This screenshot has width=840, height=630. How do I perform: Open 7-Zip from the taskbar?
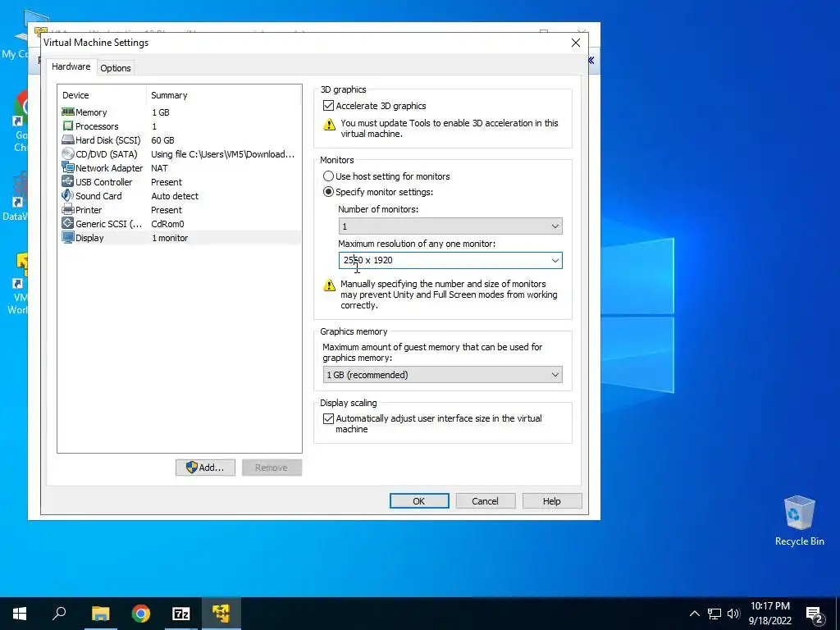click(181, 614)
